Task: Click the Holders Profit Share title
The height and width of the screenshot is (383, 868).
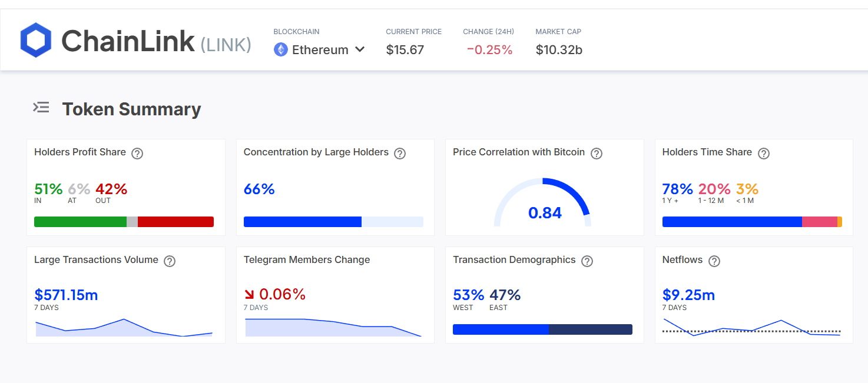Action: tap(80, 152)
